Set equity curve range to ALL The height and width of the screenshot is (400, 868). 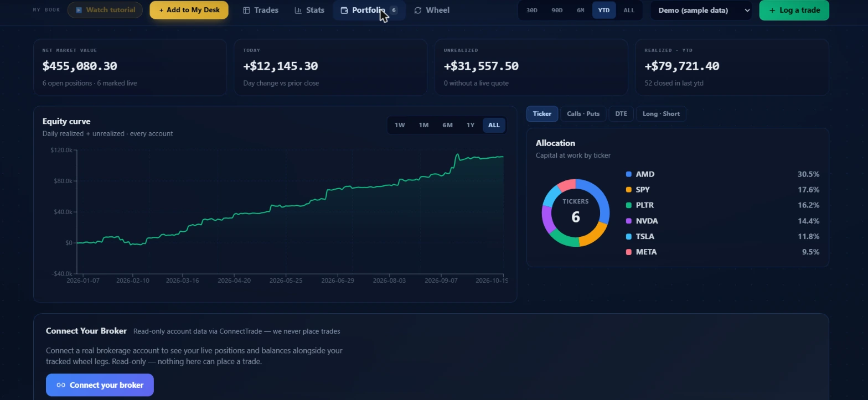point(494,125)
